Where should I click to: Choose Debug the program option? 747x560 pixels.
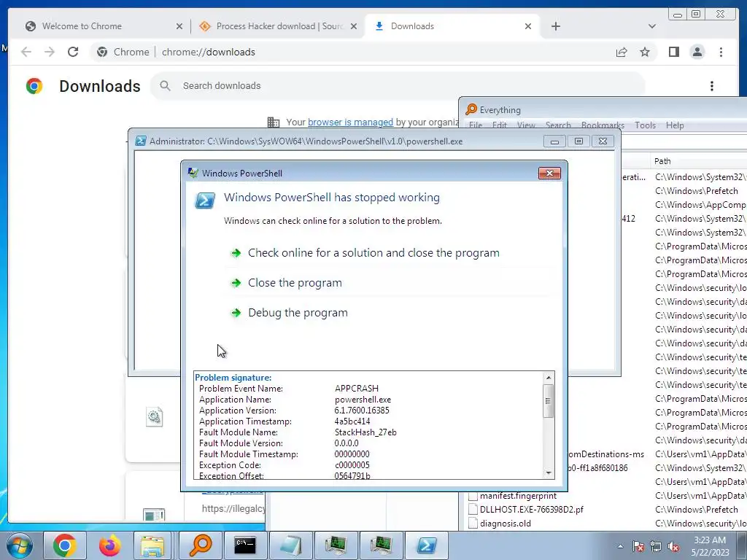click(x=298, y=313)
